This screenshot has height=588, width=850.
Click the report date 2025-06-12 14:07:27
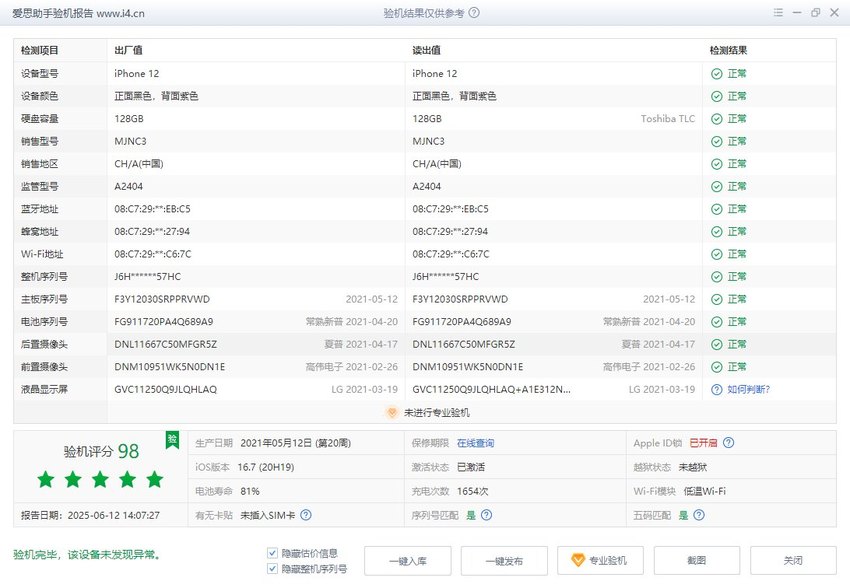click(113, 515)
